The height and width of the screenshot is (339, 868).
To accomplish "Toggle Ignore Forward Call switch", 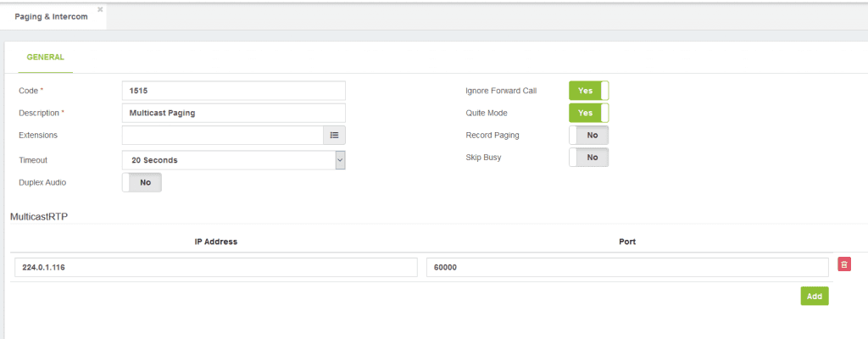I will coord(589,91).
